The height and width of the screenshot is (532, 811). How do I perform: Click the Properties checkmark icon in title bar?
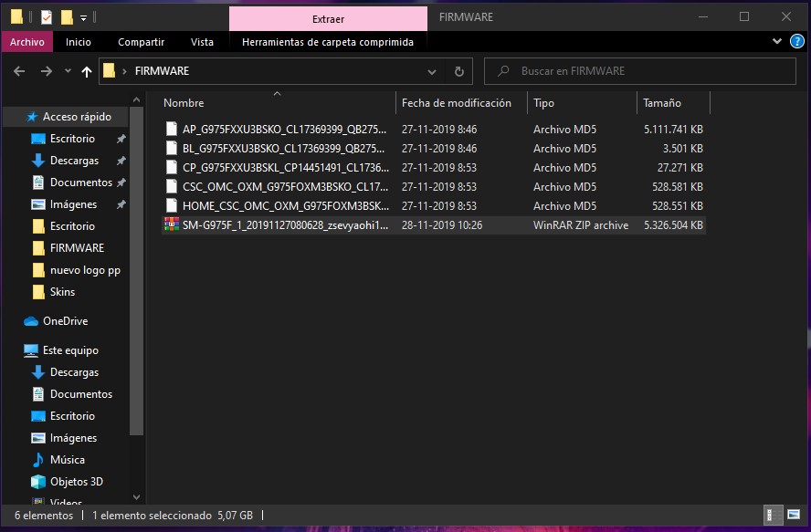[46, 17]
